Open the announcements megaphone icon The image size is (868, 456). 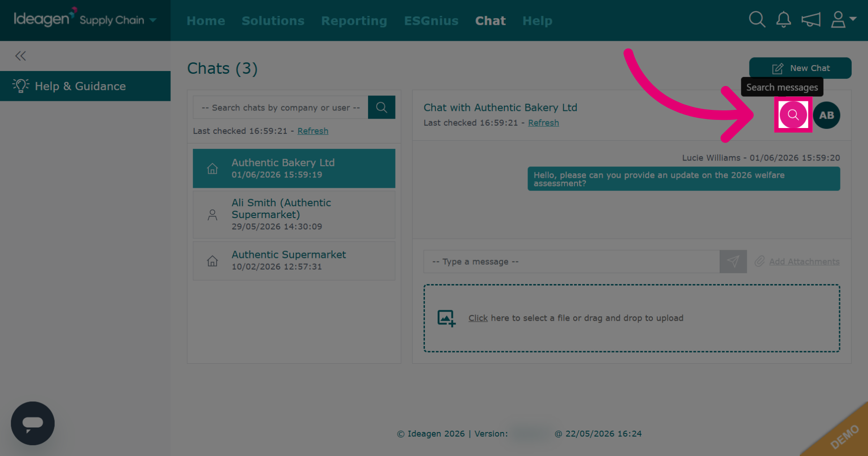[x=811, y=20]
